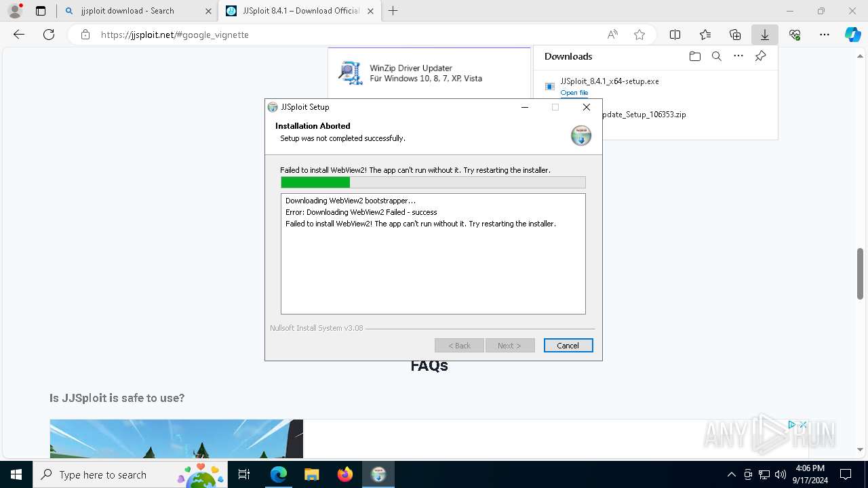Refresh the page with reload icon
This screenshot has width=868, height=488.
49,35
